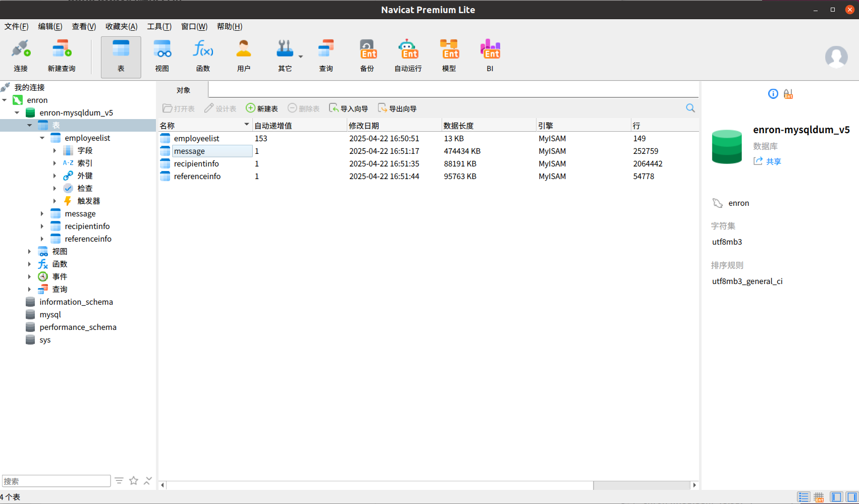Click the collapse arrows icon beside star
The image size is (859, 504).
pos(147,481)
